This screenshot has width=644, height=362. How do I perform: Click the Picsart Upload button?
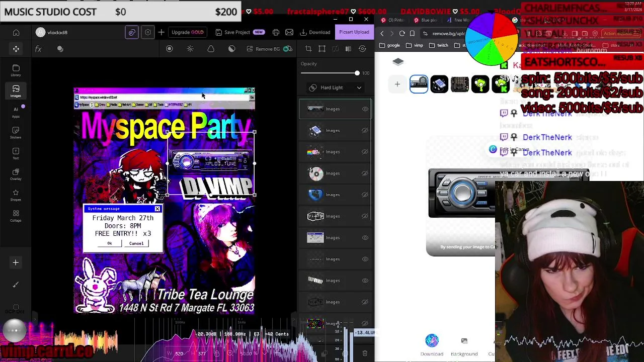click(x=354, y=32)
